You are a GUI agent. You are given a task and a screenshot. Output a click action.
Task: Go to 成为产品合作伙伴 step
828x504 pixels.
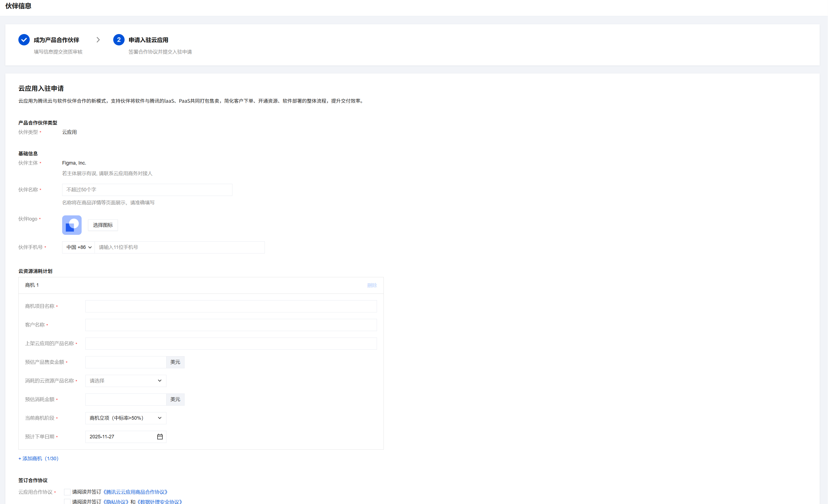(56, 40)
